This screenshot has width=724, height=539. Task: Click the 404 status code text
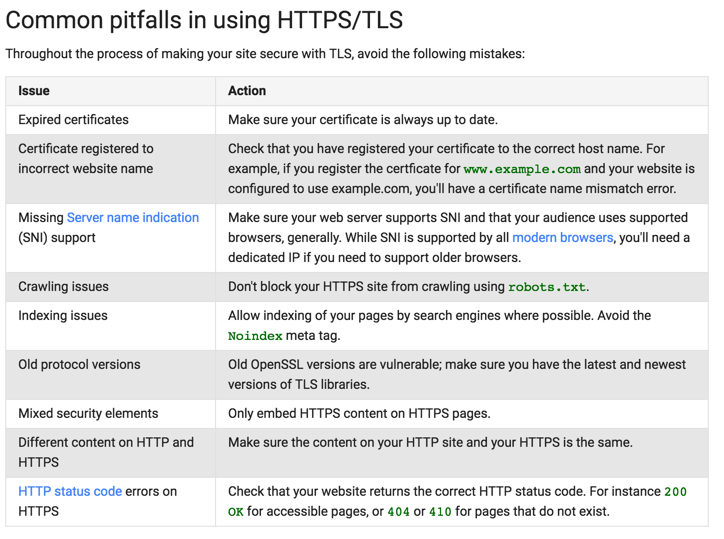397,512
